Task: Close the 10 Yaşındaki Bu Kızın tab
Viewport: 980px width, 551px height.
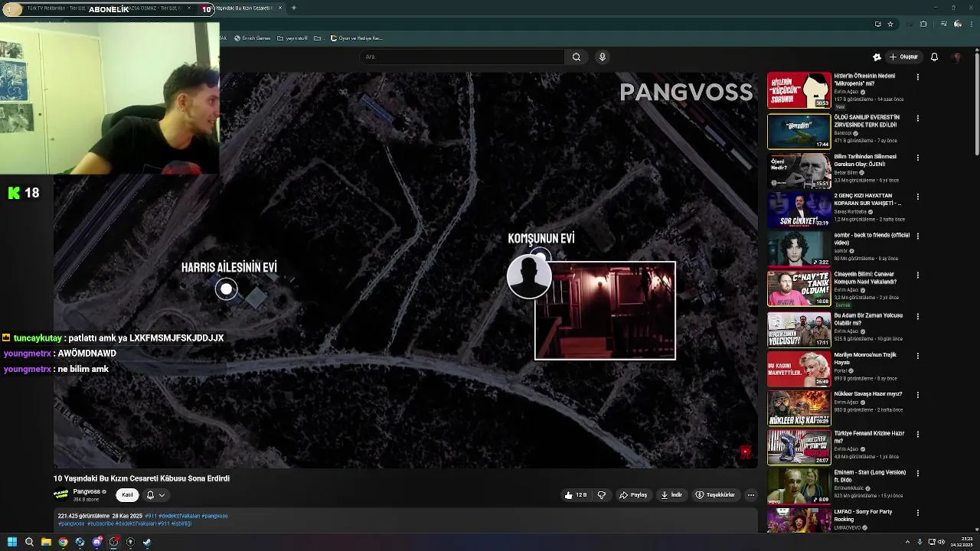Action: (280, 8)
